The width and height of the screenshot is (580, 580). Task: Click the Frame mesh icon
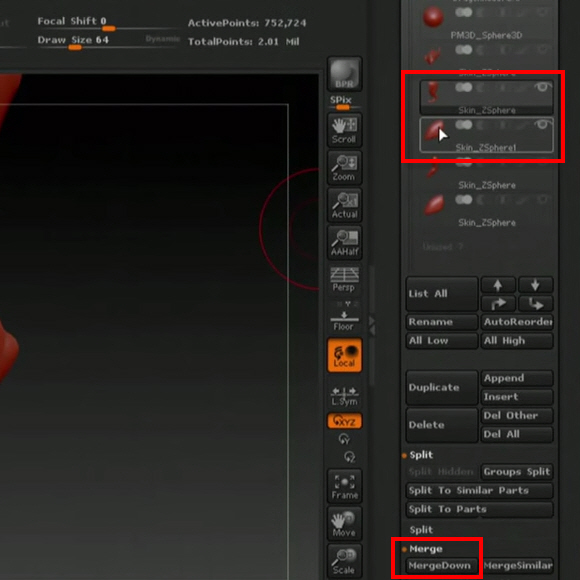[x=344, y=486]
